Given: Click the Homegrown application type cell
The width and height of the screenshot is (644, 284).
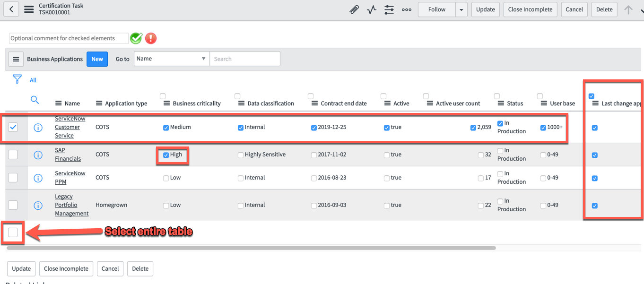Looking at the screenshot, I should point(112,205).
